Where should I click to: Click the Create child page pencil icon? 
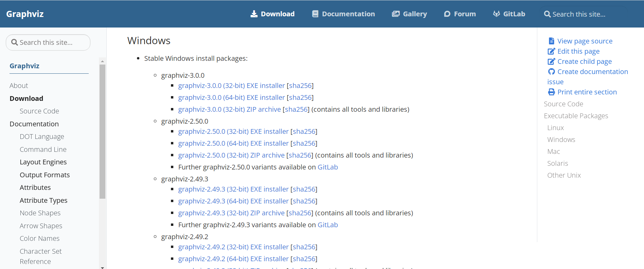551,61
